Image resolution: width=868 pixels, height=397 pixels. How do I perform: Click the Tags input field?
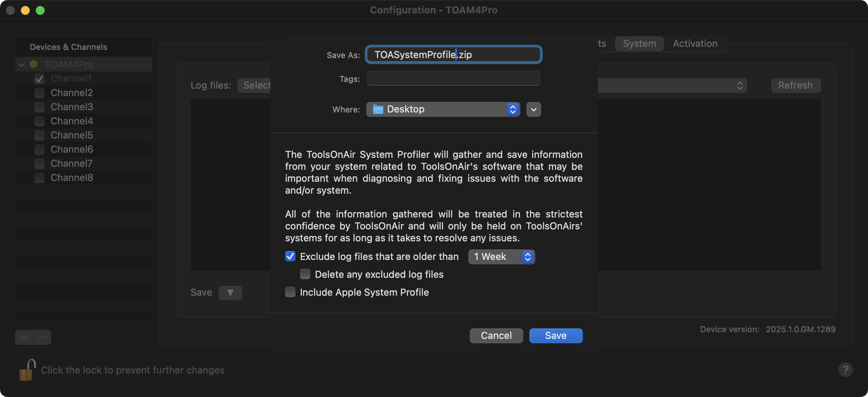pyautogui.click(x=454, y=79)
